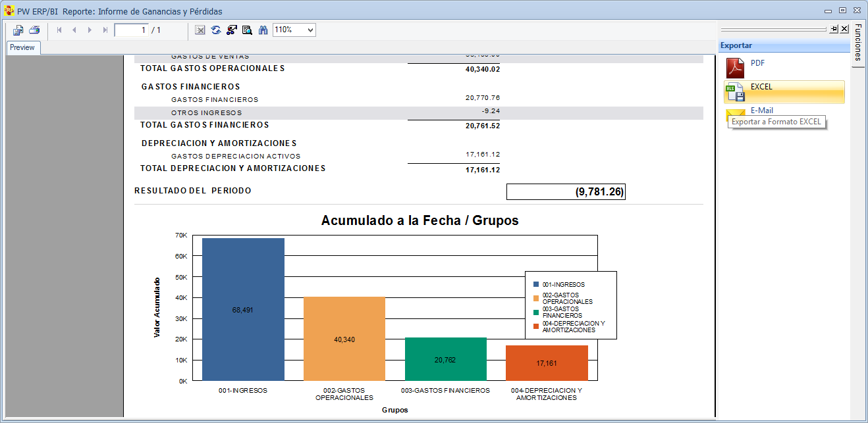Export report to EXCEL format

click(x=761, y=87)
